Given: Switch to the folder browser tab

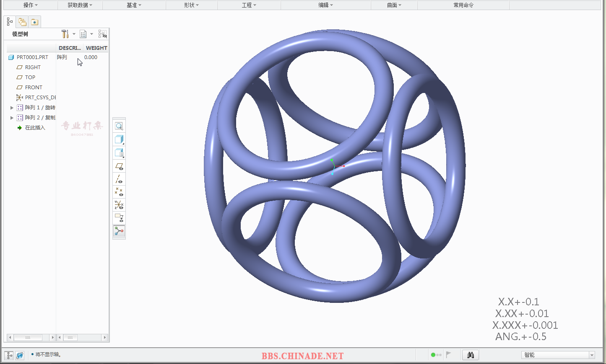Looking at the screenshot, I should [x=22, y=22].
